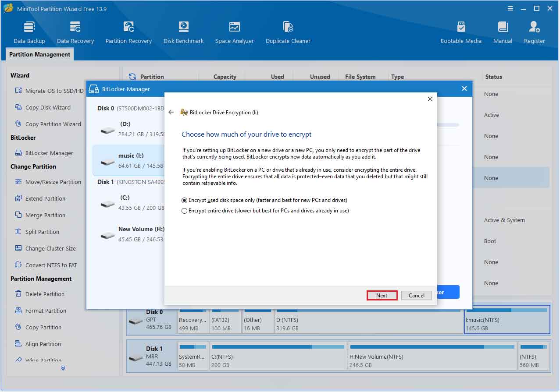Choose Align Partition
The image size is (560, 392).
tap(38, 344)
